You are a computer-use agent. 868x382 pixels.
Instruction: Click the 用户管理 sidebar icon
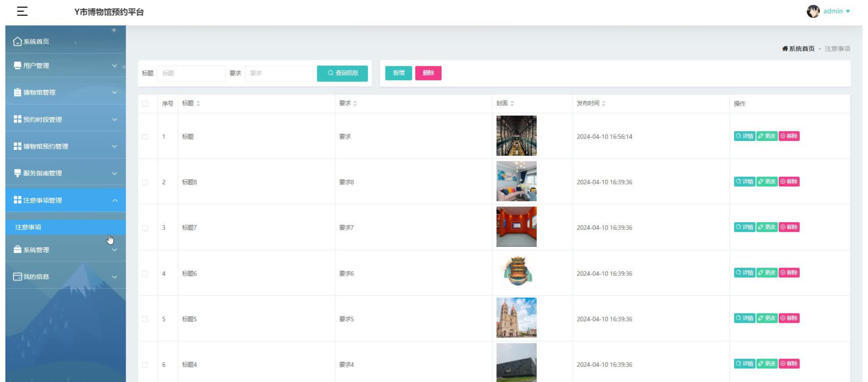pyautogui.click(x=17, y=65)
